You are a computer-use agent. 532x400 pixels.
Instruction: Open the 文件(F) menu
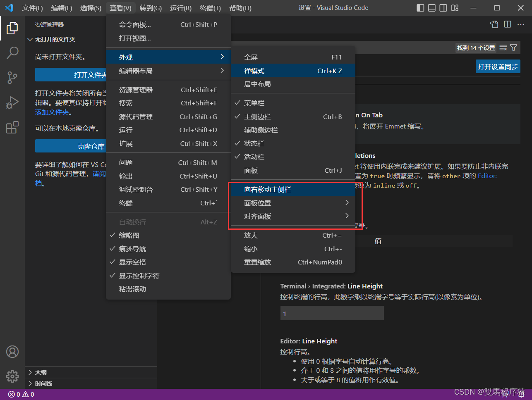point(32,8)
